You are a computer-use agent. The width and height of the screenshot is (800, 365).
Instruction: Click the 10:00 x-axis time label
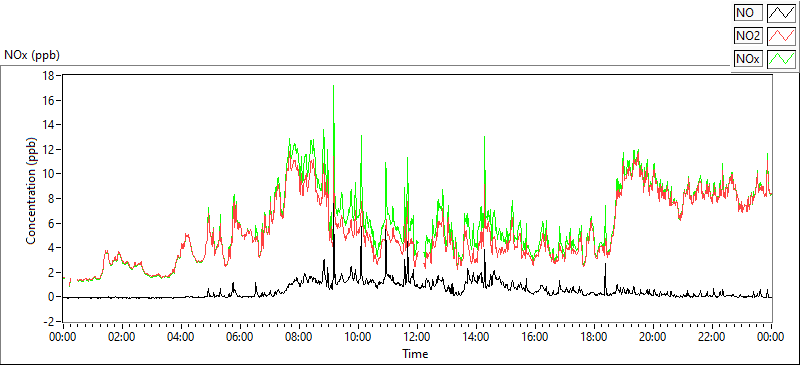(358, 337)
